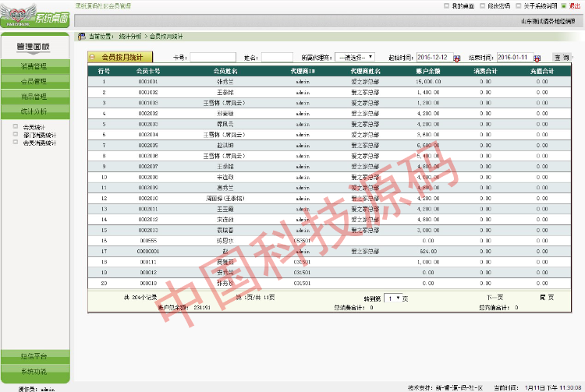Click balance 15,000.00 in row 1
The image size is (585, 392).
point(428,82)
